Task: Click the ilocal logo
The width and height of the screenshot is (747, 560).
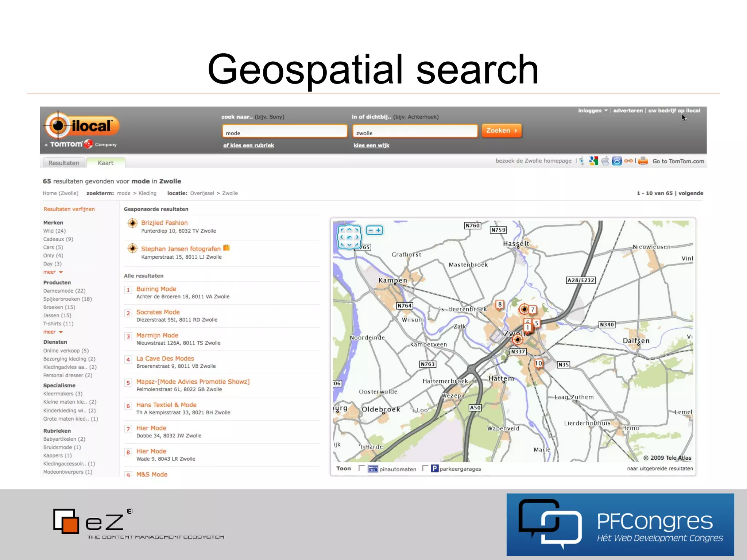Action: 82,126
